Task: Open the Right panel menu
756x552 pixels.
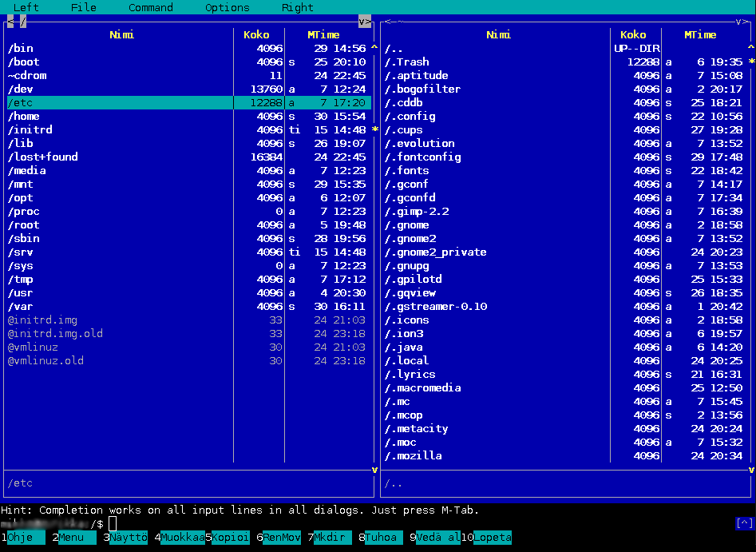Action: click(x=297, y=7)
